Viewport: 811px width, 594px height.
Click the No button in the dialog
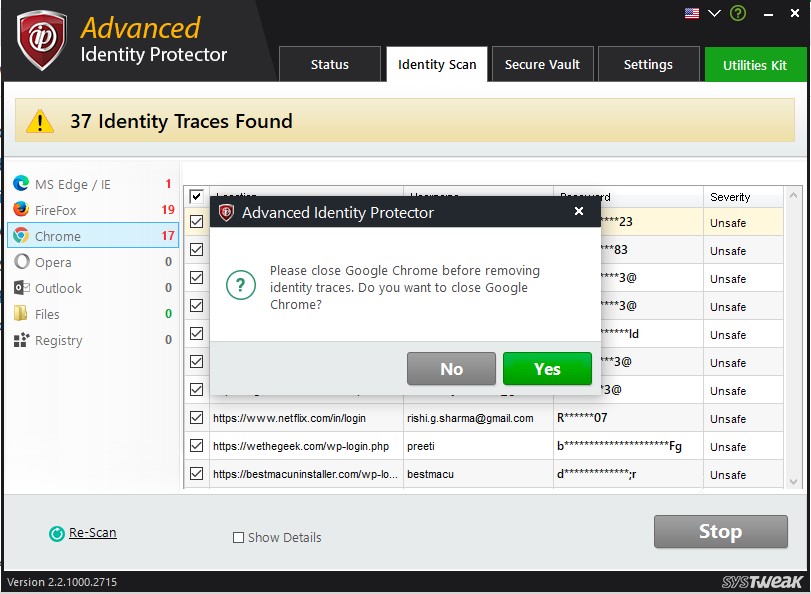[451, 368]
